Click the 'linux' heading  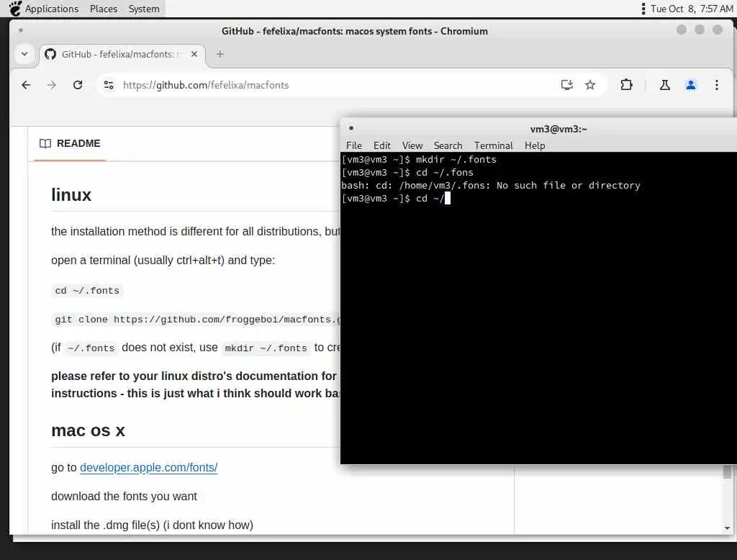[x=71, y=194]
